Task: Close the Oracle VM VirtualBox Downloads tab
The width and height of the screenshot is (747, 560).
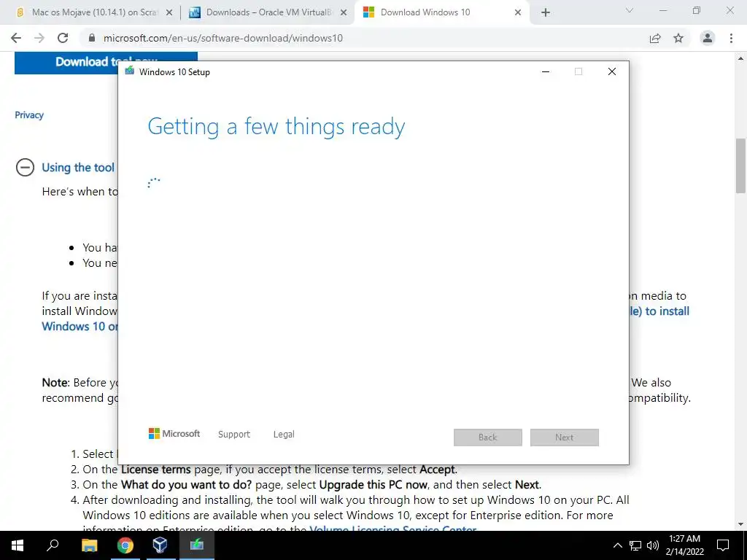Action: (344, 12)
